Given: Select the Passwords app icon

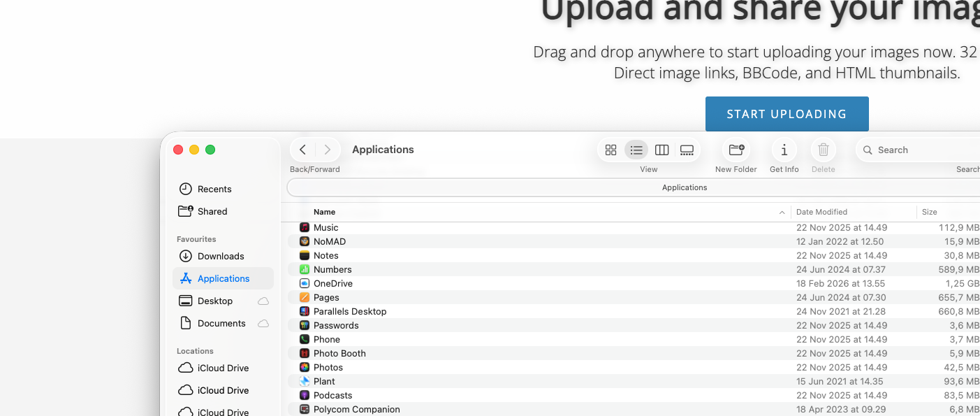Looking at the screenshot, I should (305, 325).
